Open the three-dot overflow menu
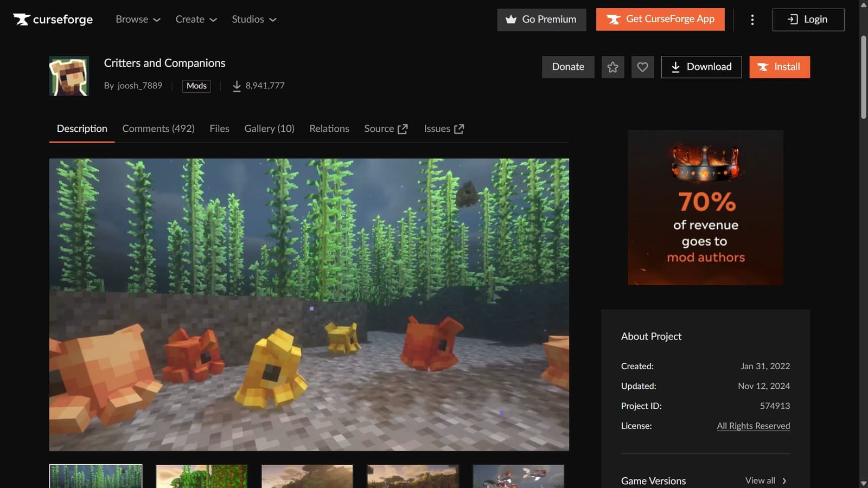This screenshot has width=868, height=488. tap(752, 20)
